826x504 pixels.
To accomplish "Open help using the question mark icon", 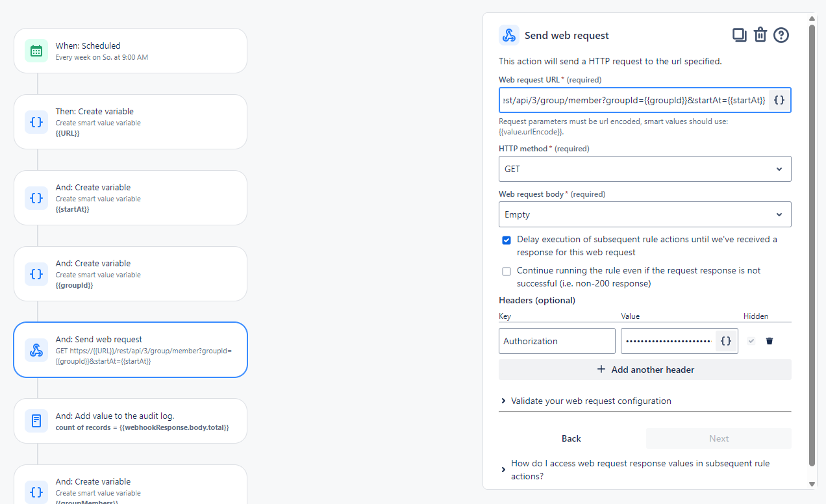I will click(x=781, y=35).
